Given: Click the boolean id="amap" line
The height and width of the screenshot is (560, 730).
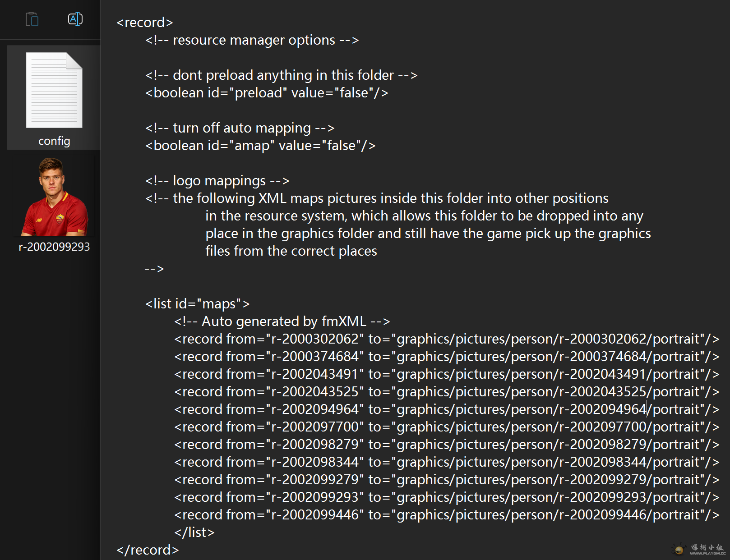Looking at the screenshot, I should [x=260, y=145].
